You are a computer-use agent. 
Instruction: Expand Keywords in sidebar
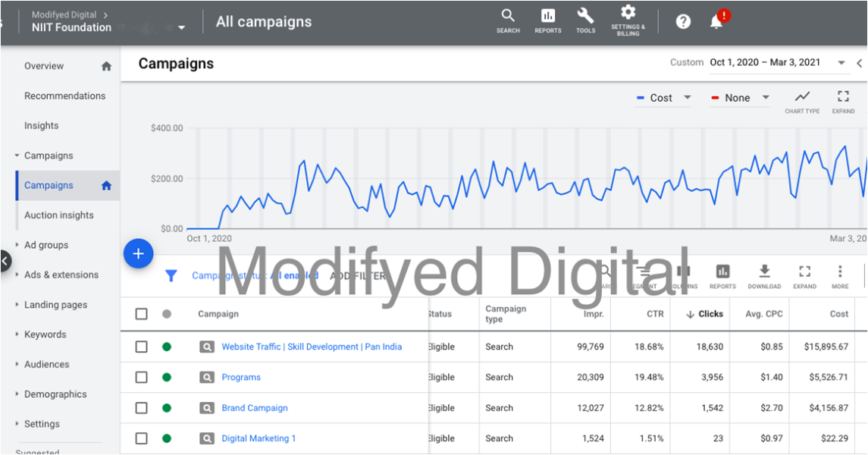coord(17,334)
